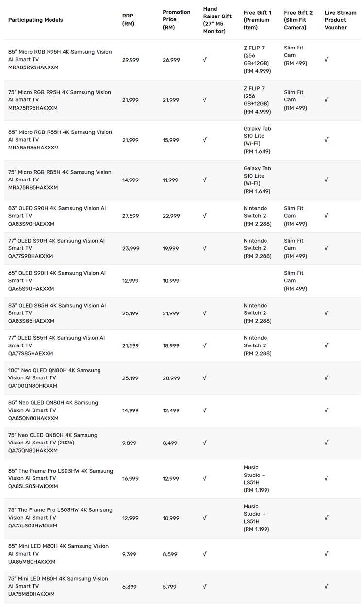Select the Live Stream Product Voucher header

coord(340,20)
